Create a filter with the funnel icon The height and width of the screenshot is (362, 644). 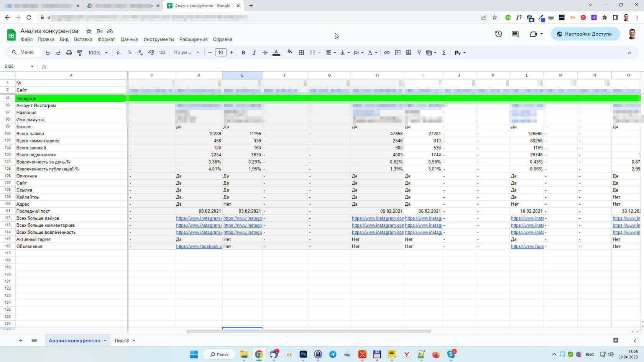419,52
